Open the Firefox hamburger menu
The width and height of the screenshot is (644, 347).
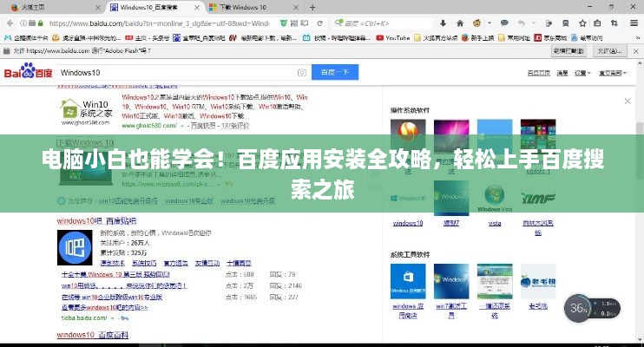coord(634,23)
